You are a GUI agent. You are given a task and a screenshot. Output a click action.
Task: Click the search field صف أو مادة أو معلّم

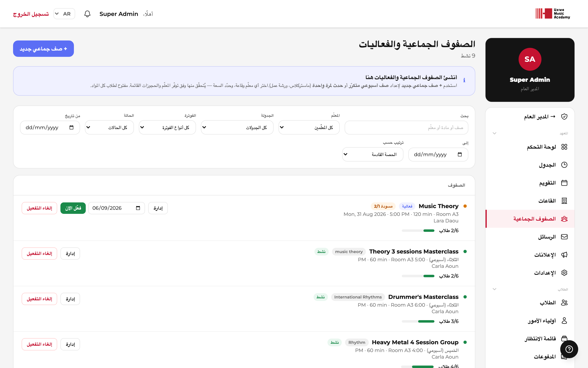(406, 127)
